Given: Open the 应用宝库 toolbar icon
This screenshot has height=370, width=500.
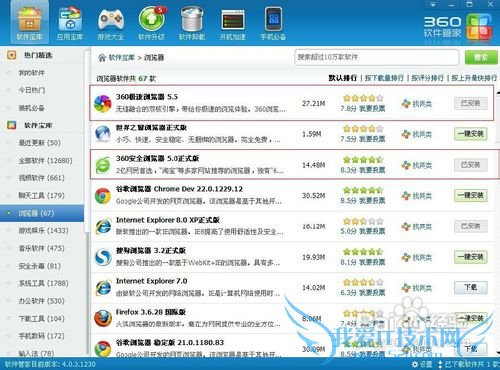Looking at the screenshot, I should [x=70, y=23].
